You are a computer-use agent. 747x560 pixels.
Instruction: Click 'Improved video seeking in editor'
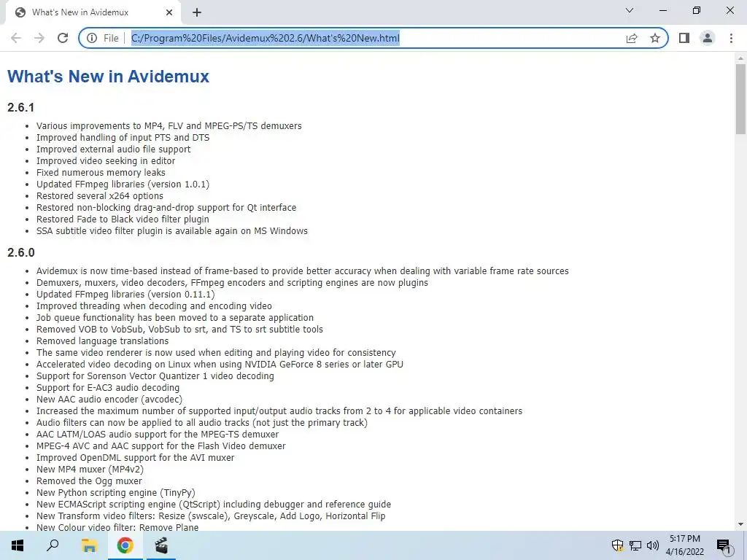tap(106, 161)
